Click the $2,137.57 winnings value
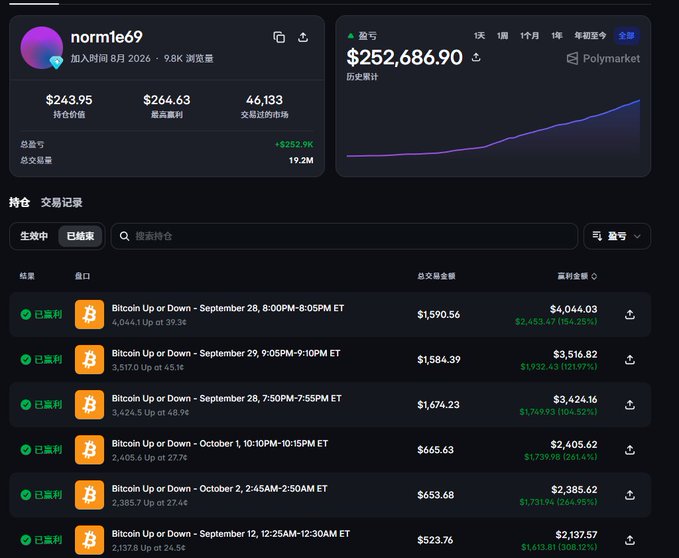The height and width of the screenshot is (558, 679). tap(576, 535)
